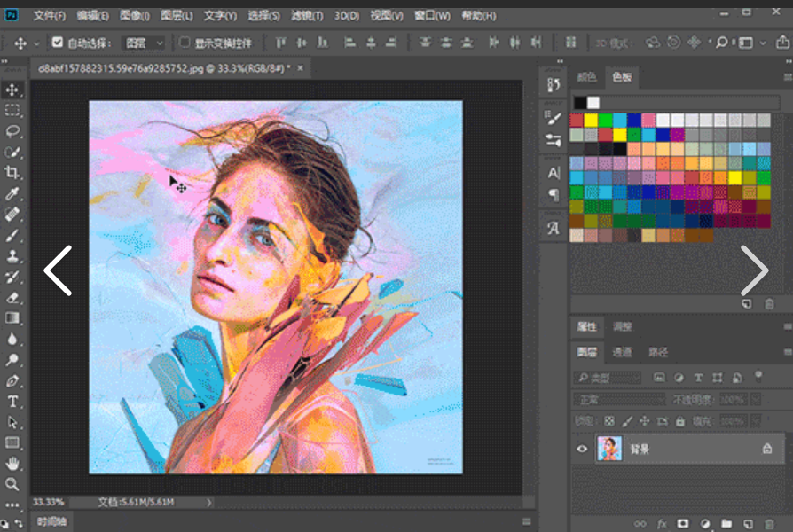The height and width of the screenshot is (532, 793).
Task: Toggle lock all padlock icon
Action: [x=680, y=421]
